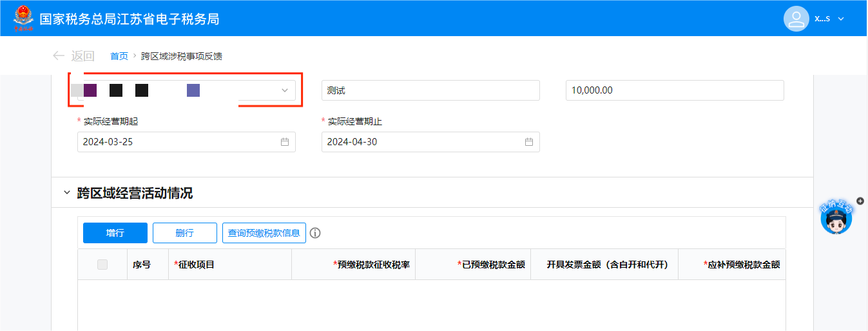Click the info icon beside 查询预缴税款信息
This screenshot has height=331, width=868.
[x=315, y=233]
